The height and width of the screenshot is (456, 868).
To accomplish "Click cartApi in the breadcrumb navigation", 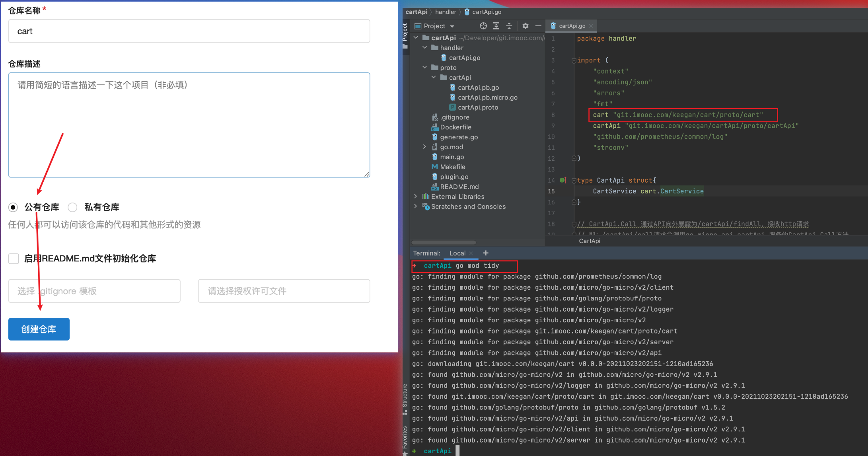I will pyautogui.click(x=416, y=12).
